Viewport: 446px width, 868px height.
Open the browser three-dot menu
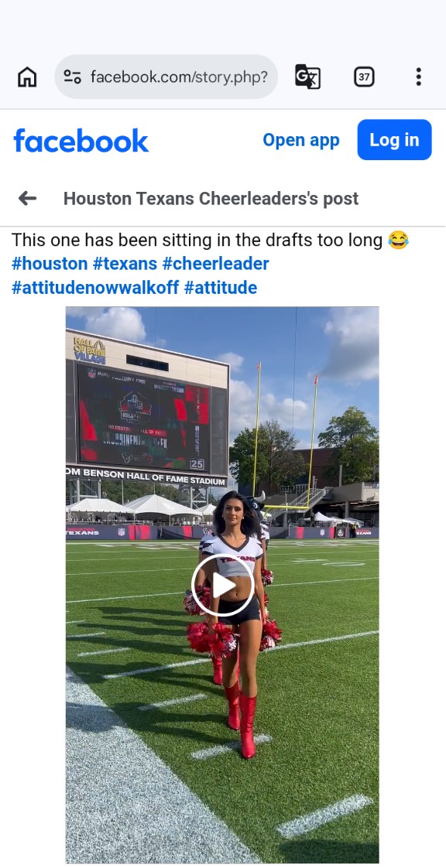tap(418, 77)
